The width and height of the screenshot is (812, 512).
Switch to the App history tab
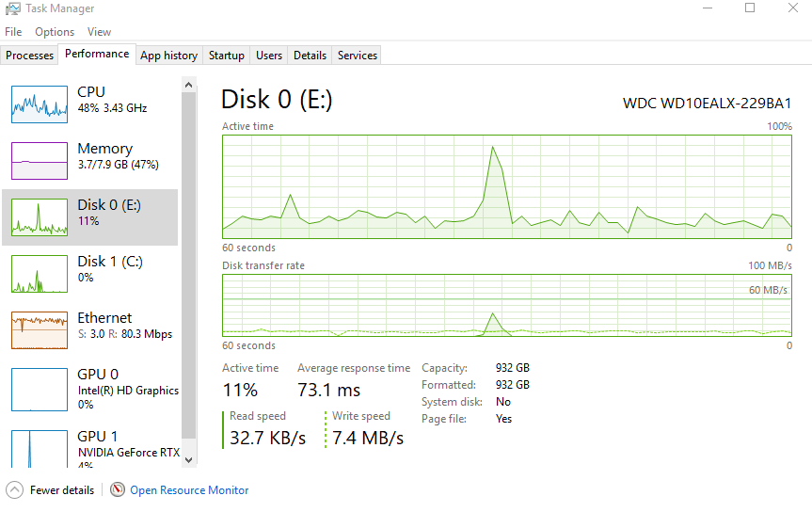[x=168, y=56]
